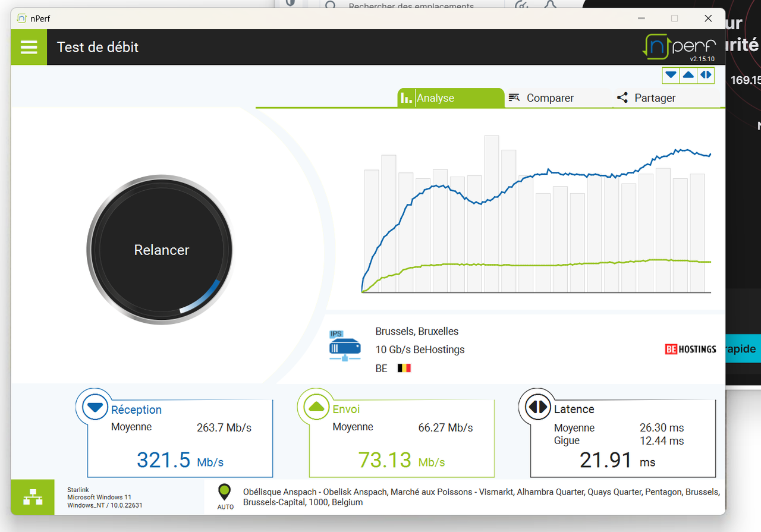Toggle the upload graph arrow icon
The width and height of the screenshot is (761, 532).
point(688,75)
